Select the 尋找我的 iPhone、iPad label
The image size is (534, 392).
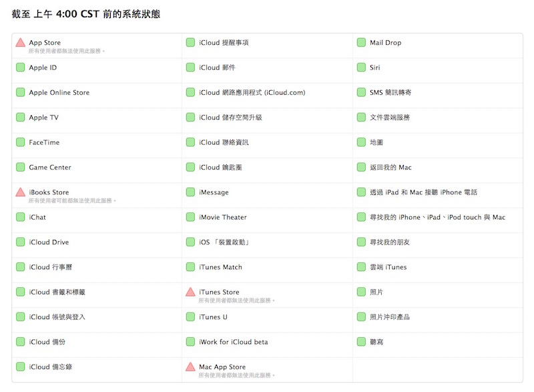[438, 217]
